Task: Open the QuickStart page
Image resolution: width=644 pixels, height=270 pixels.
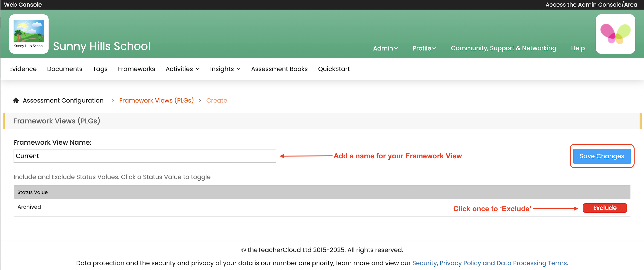Action: click(x=333, y=69)
